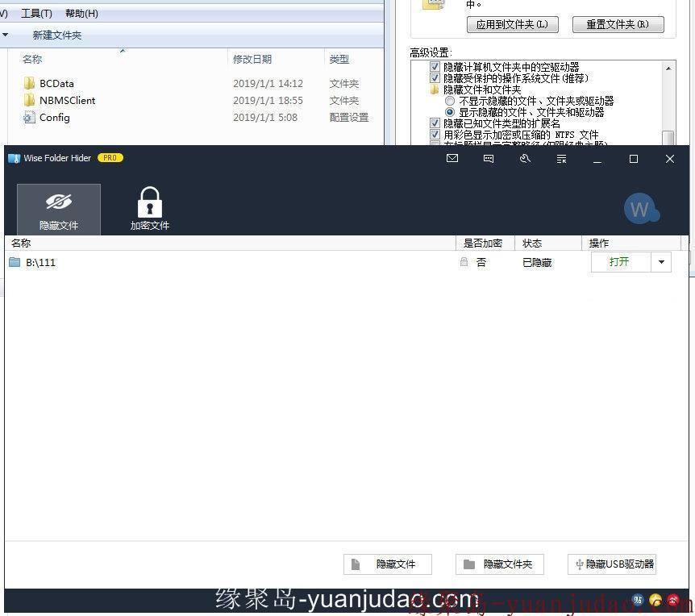Click the yellow tray icon at the bottom right
Screen dimensions: 695x616
[655, 601]
